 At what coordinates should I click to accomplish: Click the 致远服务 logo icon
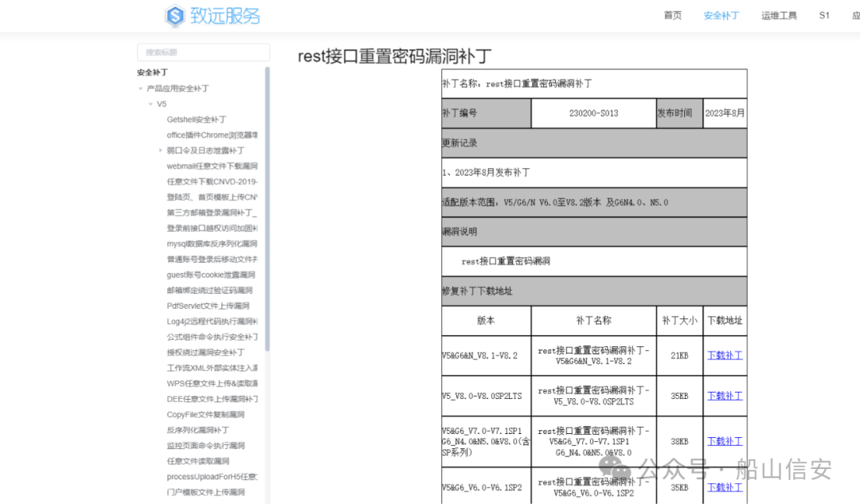click(x=175, y=16)
